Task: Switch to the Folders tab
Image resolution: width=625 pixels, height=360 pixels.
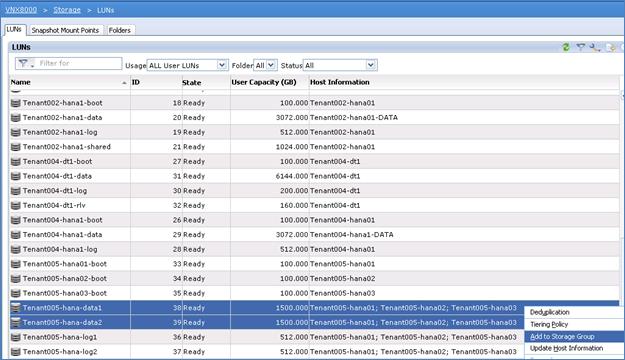Action: pos(120,30)
